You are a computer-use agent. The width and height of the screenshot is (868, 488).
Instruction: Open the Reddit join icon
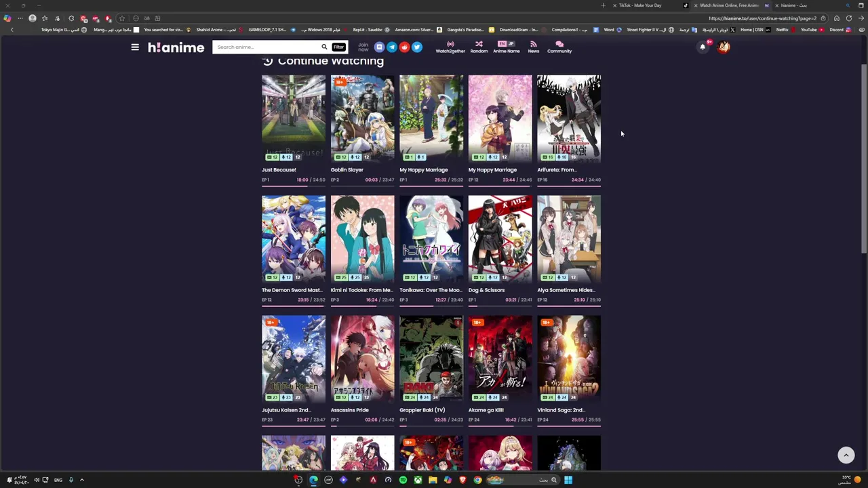coord(404,47)
